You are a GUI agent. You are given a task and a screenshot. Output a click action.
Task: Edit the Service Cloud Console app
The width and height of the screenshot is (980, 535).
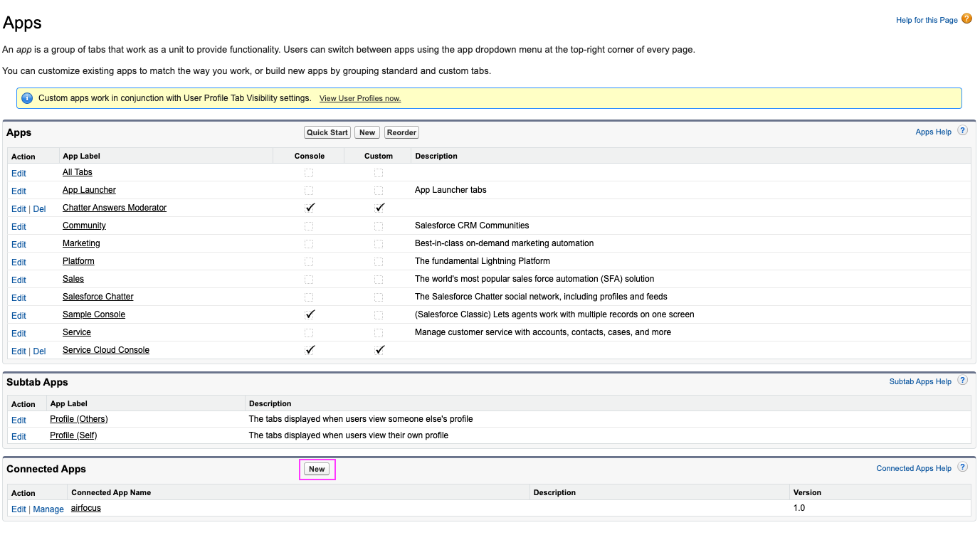pos(19,351)
